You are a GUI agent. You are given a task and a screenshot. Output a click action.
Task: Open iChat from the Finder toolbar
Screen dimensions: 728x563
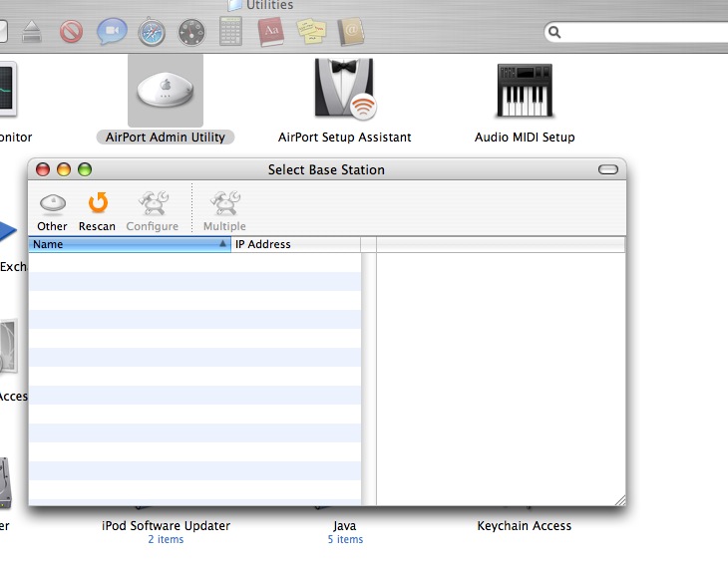click(112, 31)
